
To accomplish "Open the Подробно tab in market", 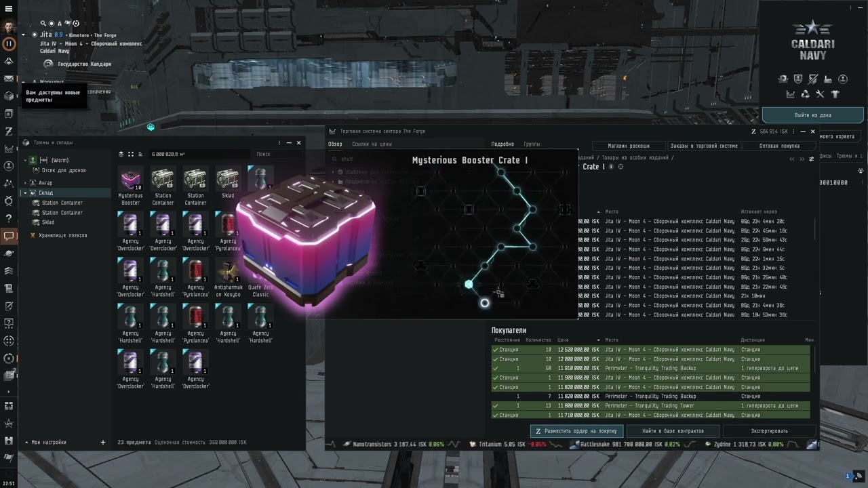I will click(x=502, y=144).
